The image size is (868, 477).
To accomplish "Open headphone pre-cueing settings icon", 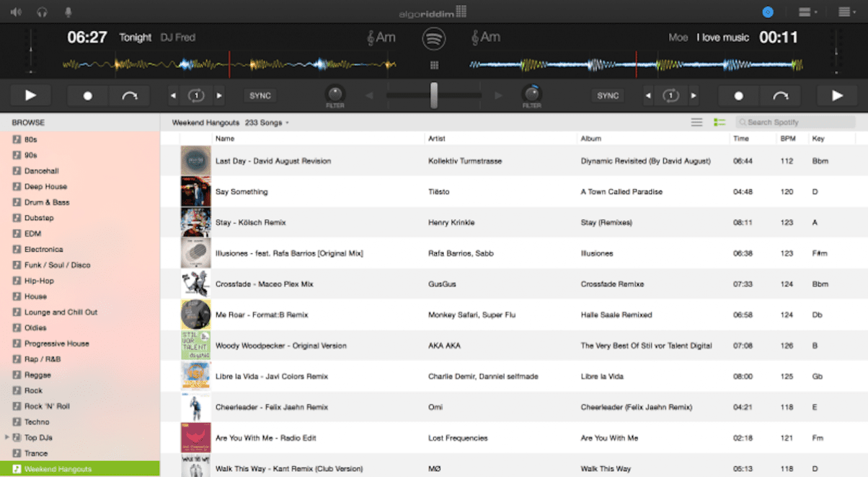I will coord(43,12).
